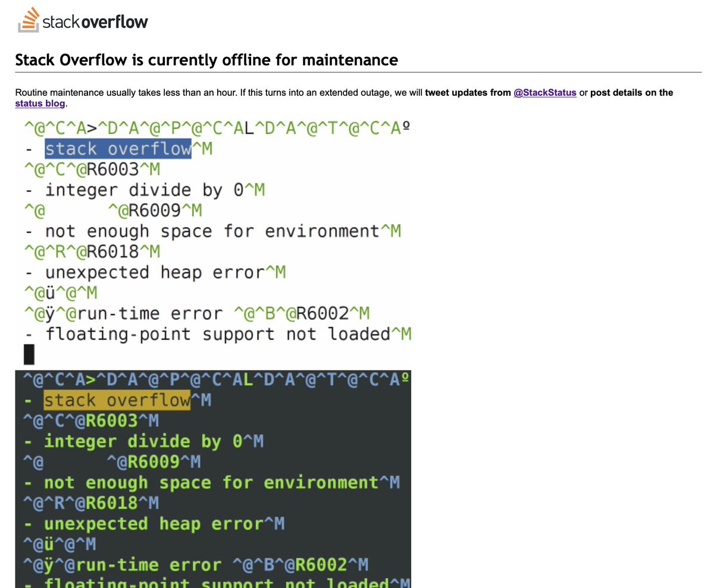Viewport: 714px width, 588px height.
Task: Click 'run-time error' in the dark image
Action: click(x=149, y=565)
